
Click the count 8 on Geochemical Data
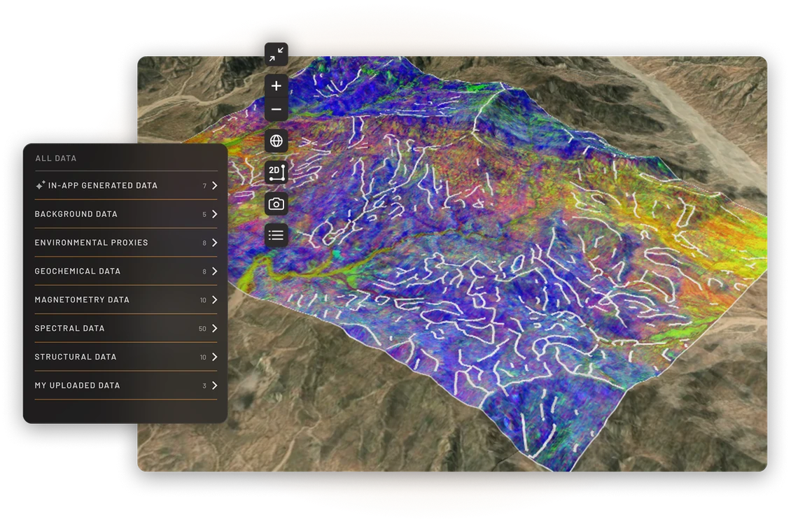(x=204, y=271)
